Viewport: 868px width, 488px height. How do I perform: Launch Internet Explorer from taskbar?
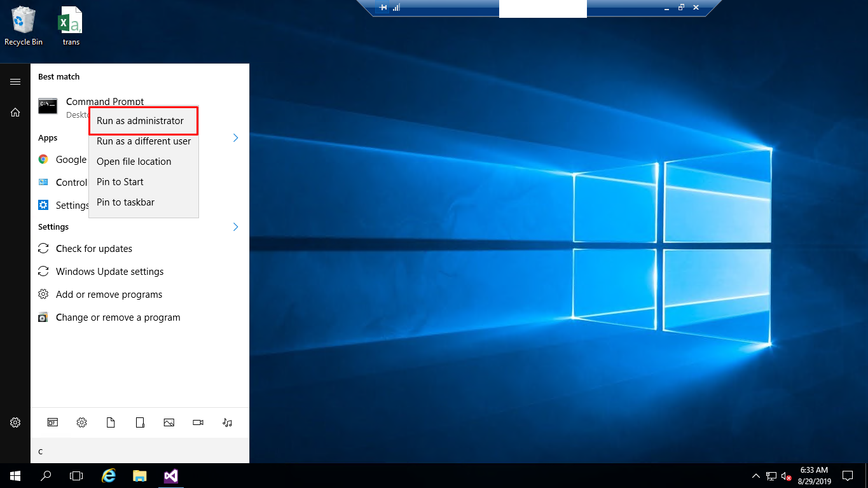pyautogui.click(x=109, y=476)
